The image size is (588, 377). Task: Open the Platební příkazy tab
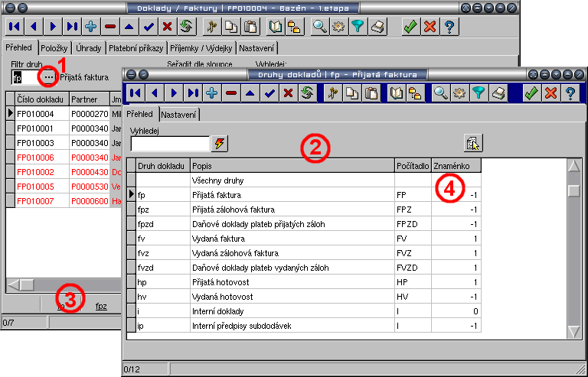(133, 48)
